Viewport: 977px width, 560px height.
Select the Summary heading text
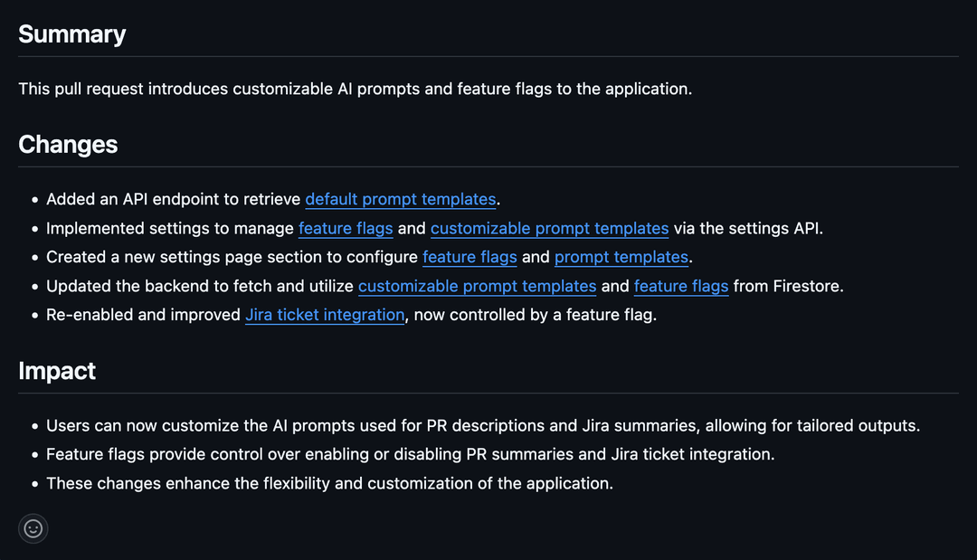pyautogui.click(x=71, y=33)
